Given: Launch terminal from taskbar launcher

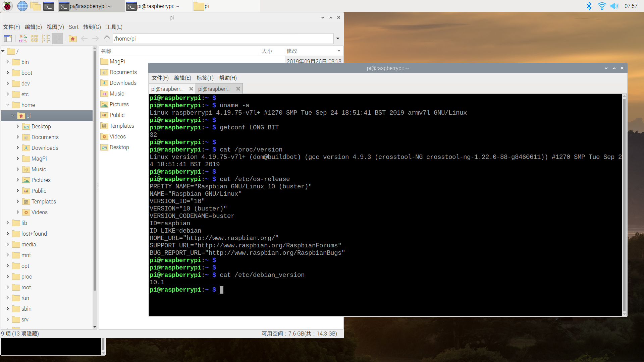Looking at the screenshot, I should 49,6.
